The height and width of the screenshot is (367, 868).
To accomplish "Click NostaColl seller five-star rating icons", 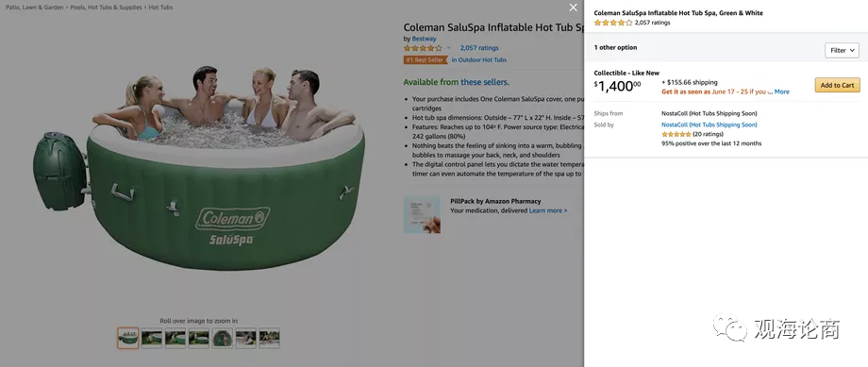I will (676, 135).
